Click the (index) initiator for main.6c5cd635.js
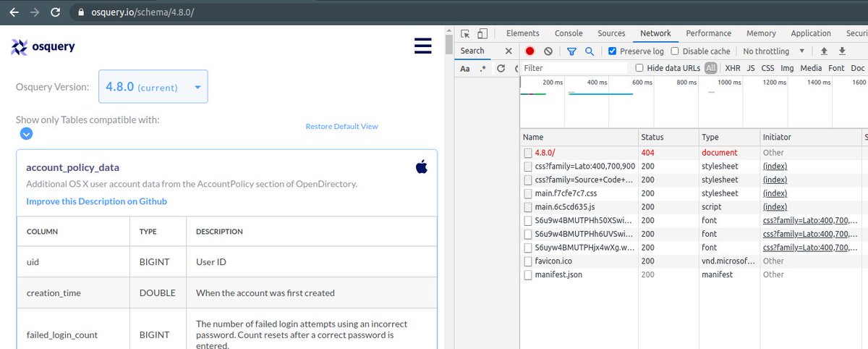 775,207
